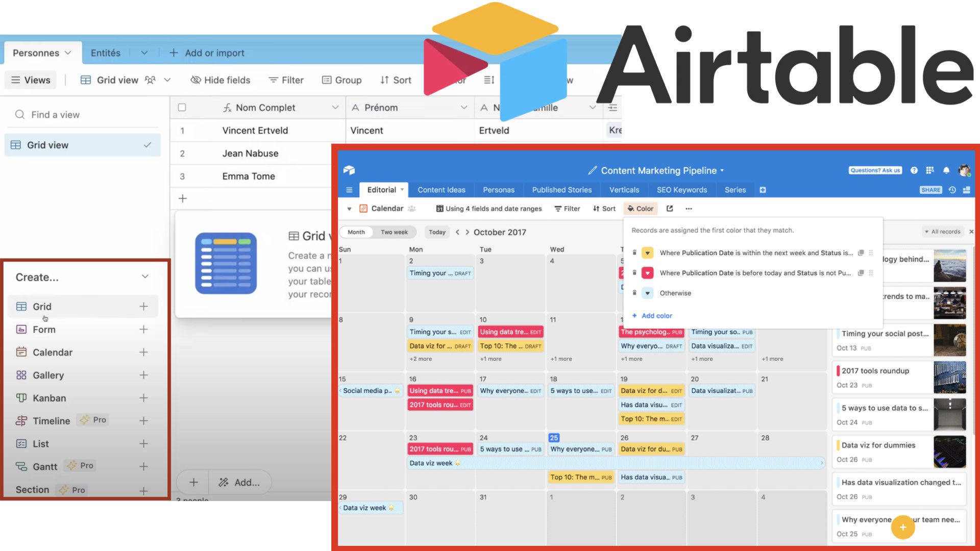Open the Nom Complet column dropdown arrow
The height and width of the screenshot is (551, 980).
pos(335,108)
